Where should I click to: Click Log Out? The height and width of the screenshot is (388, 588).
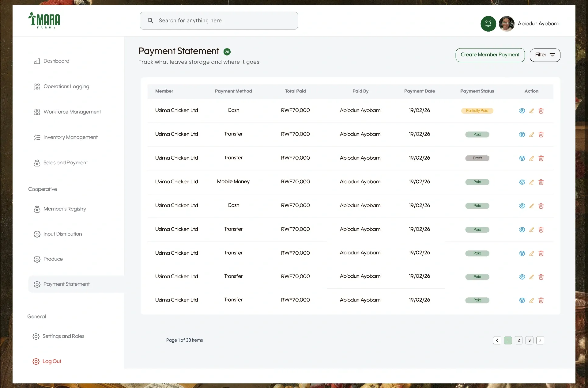47,361
